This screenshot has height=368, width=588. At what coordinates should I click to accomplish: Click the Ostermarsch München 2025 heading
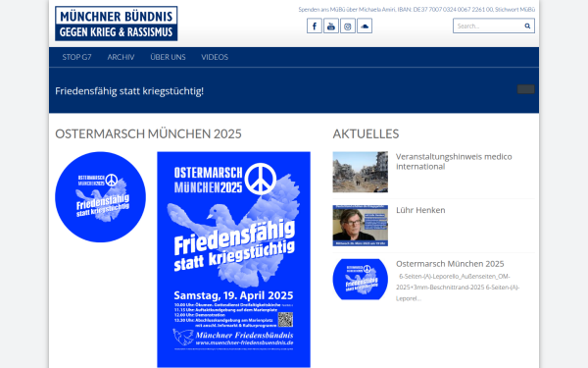(x=149, y=133)
